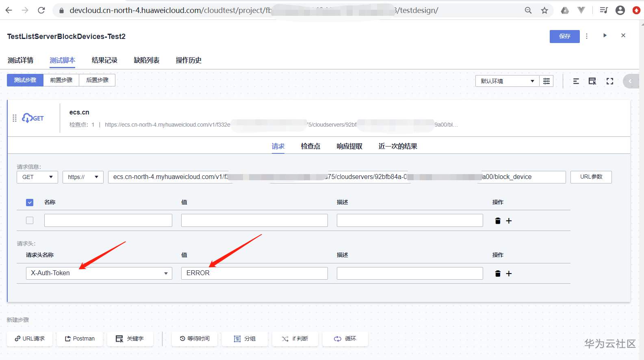The width and height of the screenshot is (644, 360).
Task: Open the browser media control icon
Action: pos(604,10)
